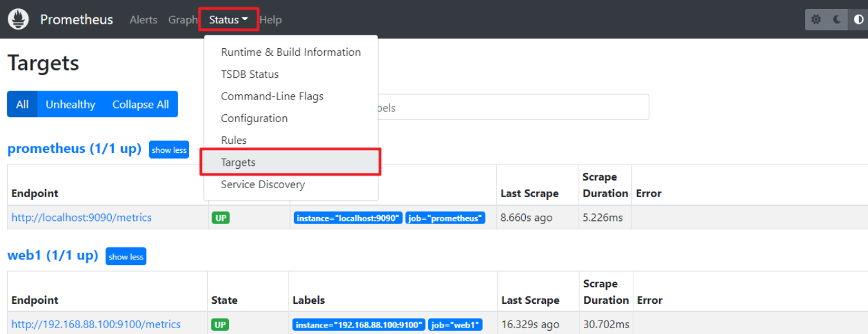This screenshot has width=868, height=334.
Task: Open the Status dropdown menu
Action: point(228,19)
